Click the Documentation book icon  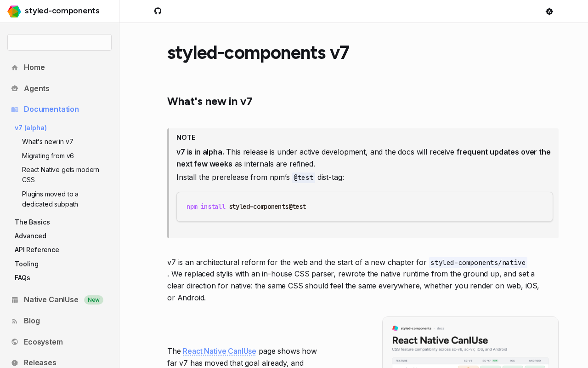tap(15, 109)
